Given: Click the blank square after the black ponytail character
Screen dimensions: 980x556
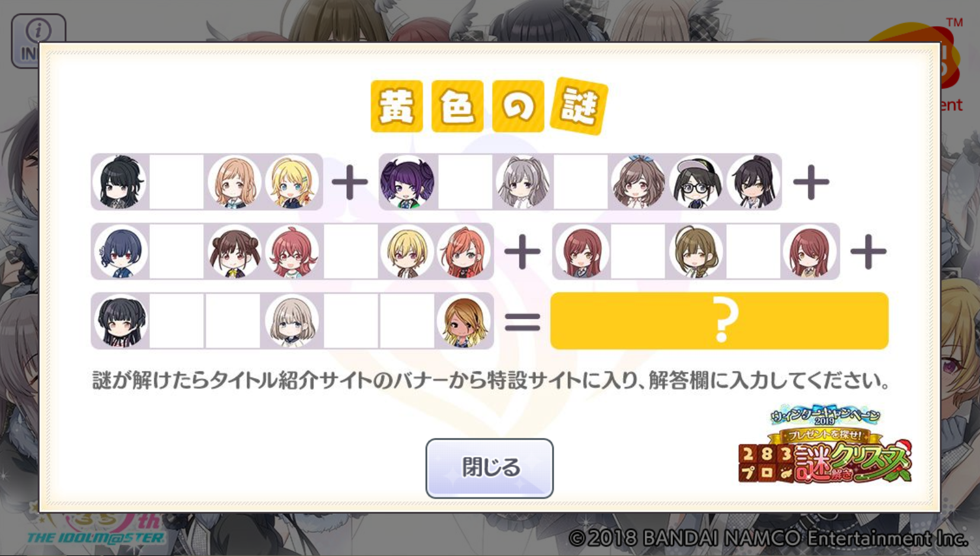Looking at the screenshot, I should point(177,182).
